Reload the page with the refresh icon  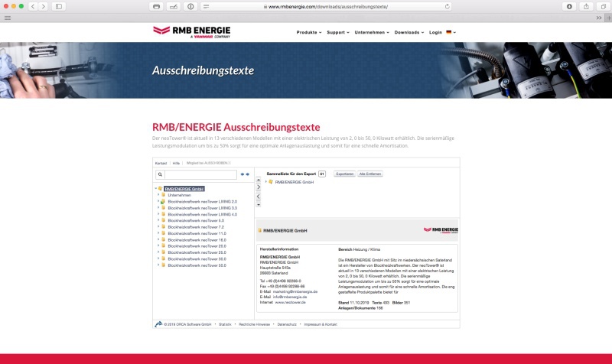(448, 6)
